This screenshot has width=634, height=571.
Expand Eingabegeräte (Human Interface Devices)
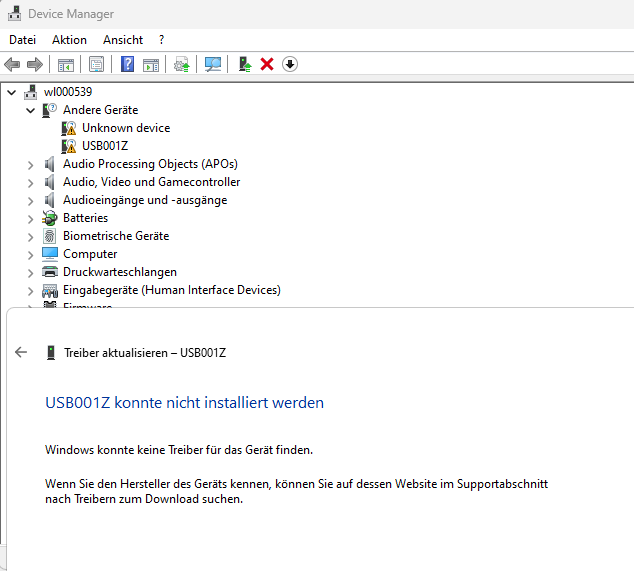pos(31,291)
